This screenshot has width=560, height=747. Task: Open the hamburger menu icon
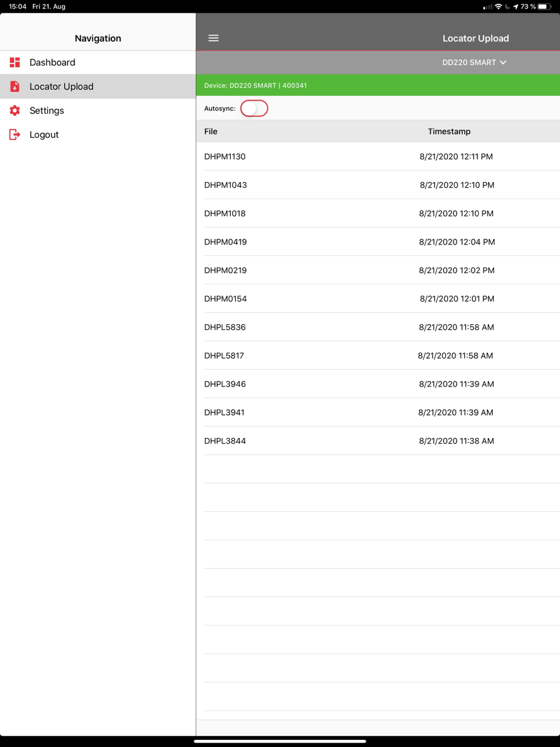[213, 38]
